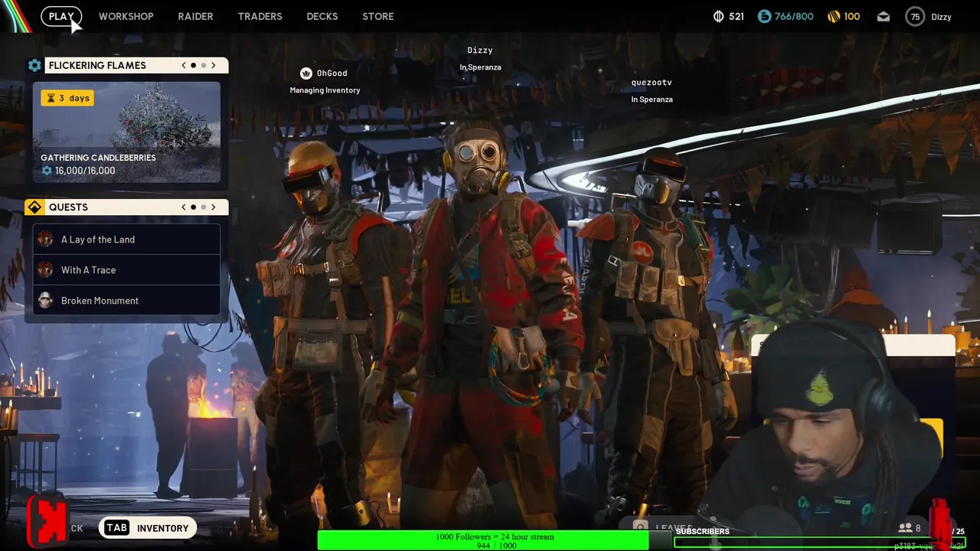Go to previous Quests page
This screenshot has height=551, width=980.
[184, 207]
